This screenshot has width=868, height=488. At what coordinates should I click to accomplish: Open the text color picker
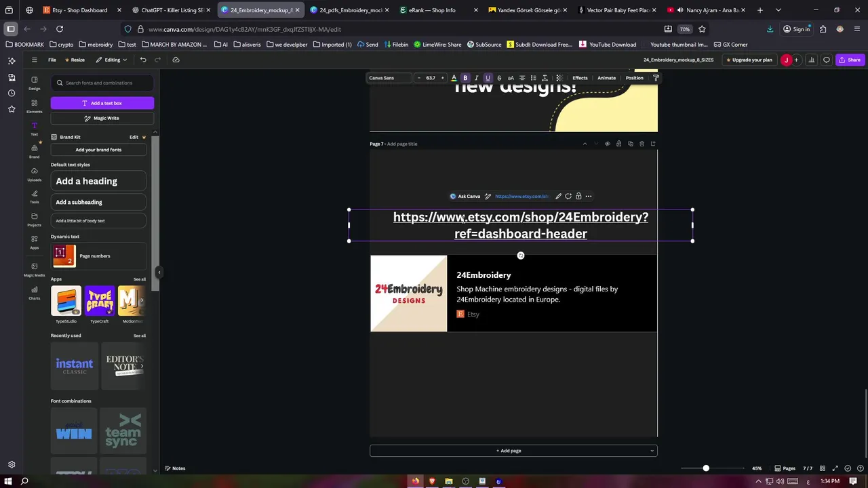(x=454, y=78)
